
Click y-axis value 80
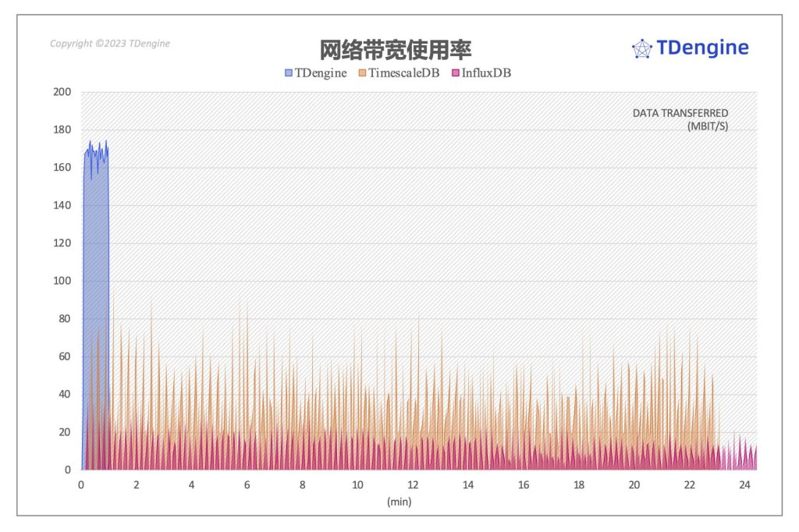click(x=65, y=318)
